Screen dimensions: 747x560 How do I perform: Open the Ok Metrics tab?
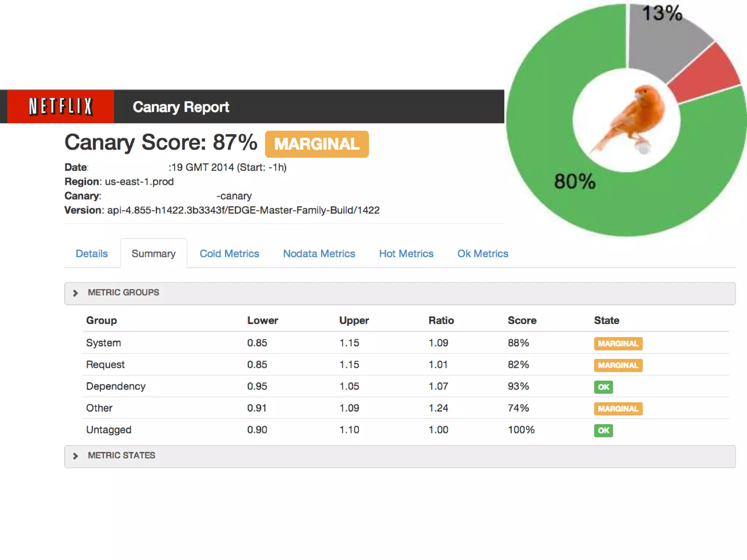483,254
